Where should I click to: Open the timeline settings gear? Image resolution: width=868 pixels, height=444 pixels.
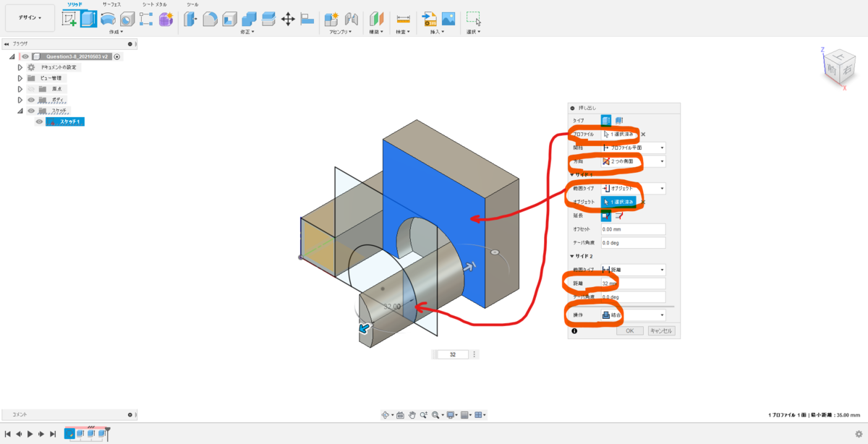tap(858, 433)
